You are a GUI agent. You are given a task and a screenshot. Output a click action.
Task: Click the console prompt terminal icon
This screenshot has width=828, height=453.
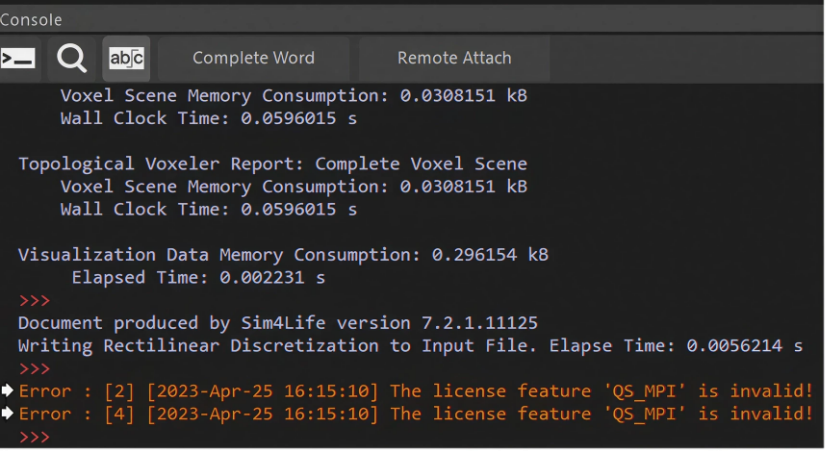19,59
